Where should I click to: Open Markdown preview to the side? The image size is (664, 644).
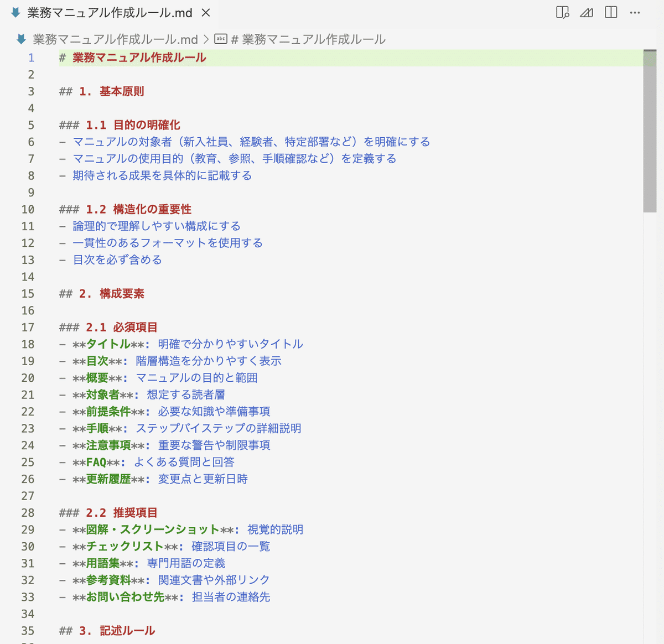(x=562, y=12)
